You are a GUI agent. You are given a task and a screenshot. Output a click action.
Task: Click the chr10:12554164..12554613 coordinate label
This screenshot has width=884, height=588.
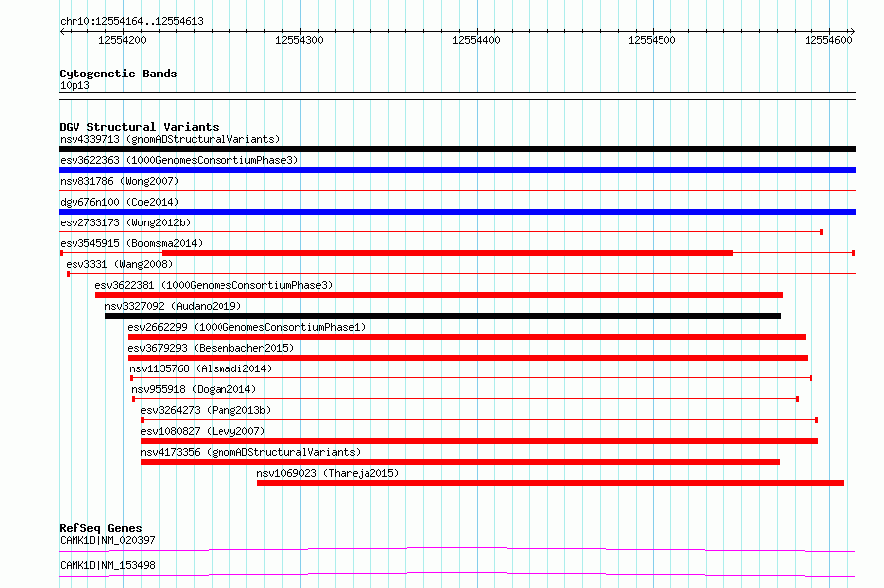click(131, 22)
